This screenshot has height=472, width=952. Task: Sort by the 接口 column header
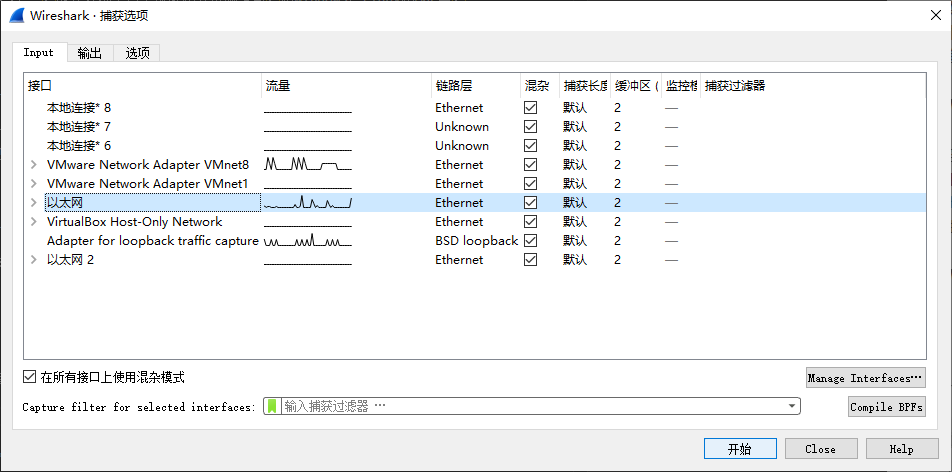pyautogui.click(x=143, y=86)
